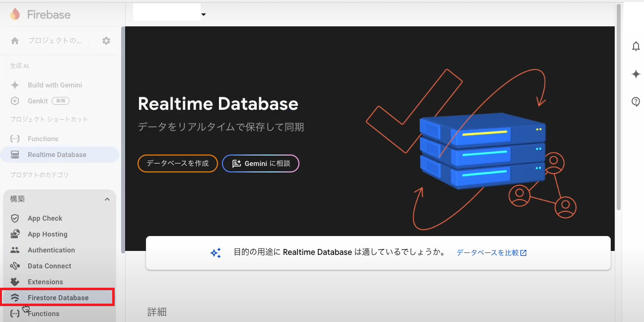This screenshot has height=322, width=644.
Task: Open Gemini sparkle icon in right rail
Action: point(636,74)
